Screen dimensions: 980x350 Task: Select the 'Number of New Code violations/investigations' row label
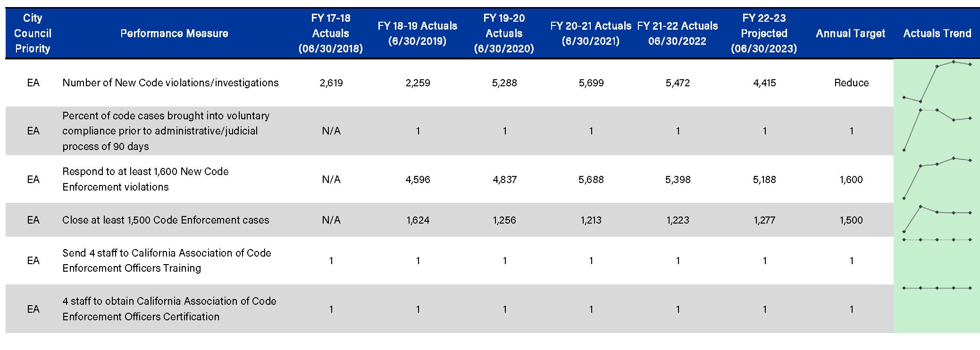point(170,83)
